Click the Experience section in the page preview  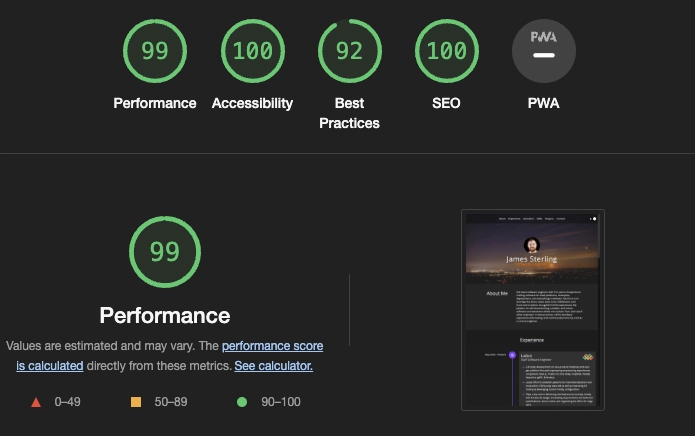click(532, 340)
